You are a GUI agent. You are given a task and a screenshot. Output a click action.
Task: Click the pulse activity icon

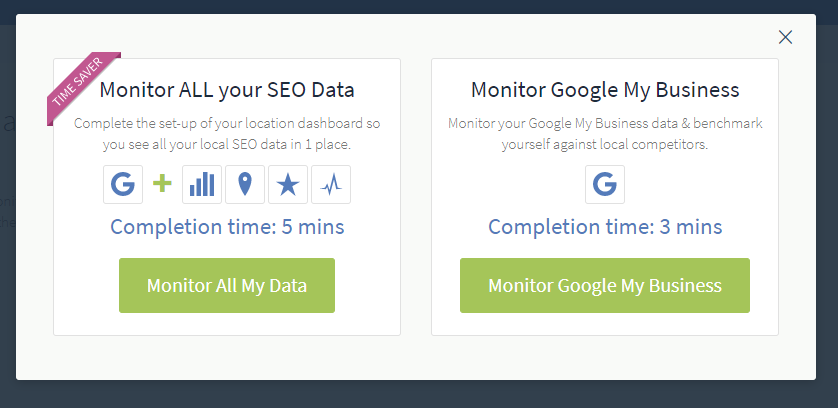[x=331, y=184]
